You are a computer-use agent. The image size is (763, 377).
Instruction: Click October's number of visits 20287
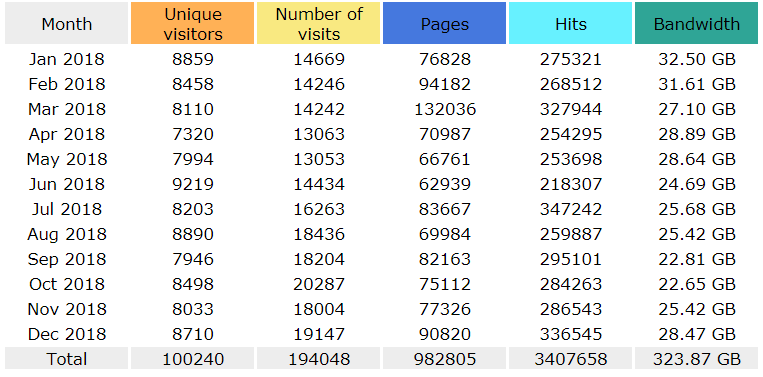click(319, 284)
